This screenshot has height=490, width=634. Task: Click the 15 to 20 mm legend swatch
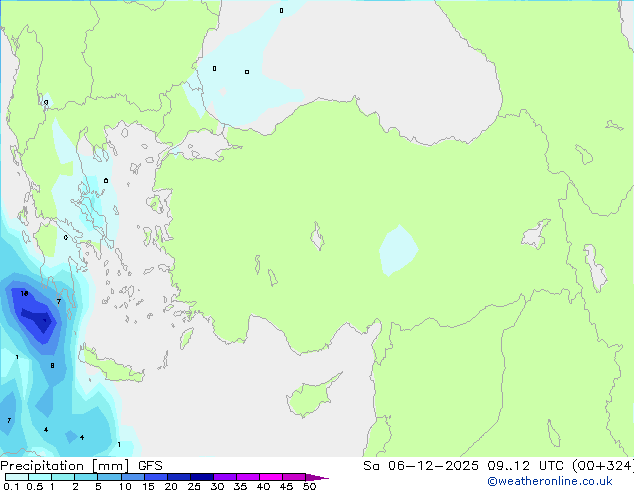(x=156, y=477)
